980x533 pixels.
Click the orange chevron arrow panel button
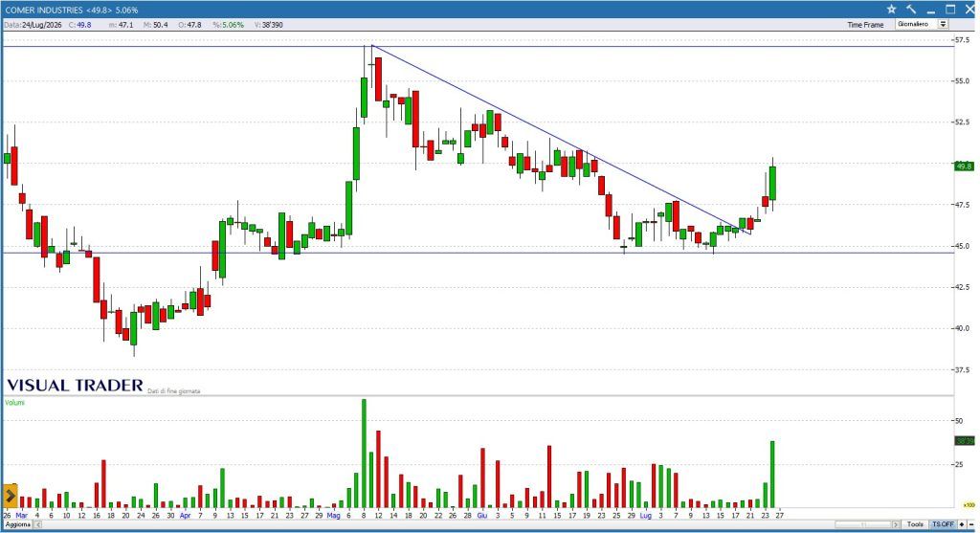pyautogui.click(x=10, y=496)
